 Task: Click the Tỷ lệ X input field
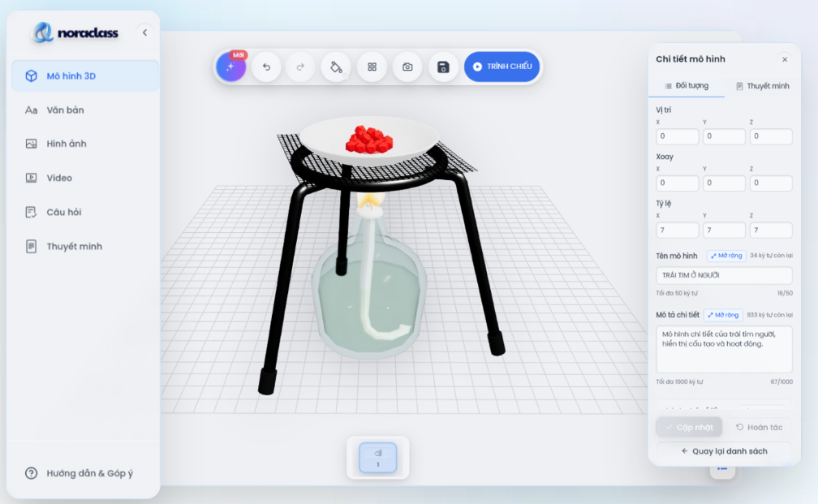[x=677, y=230]
